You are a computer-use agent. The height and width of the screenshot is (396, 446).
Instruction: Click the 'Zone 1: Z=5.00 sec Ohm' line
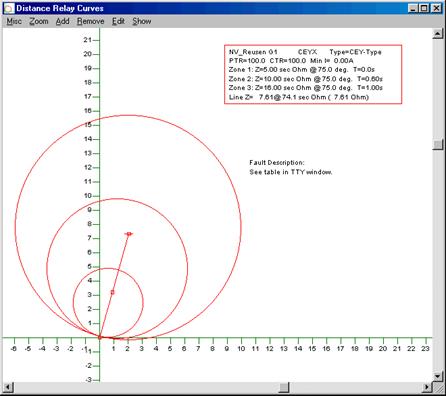tap(302, 70)
